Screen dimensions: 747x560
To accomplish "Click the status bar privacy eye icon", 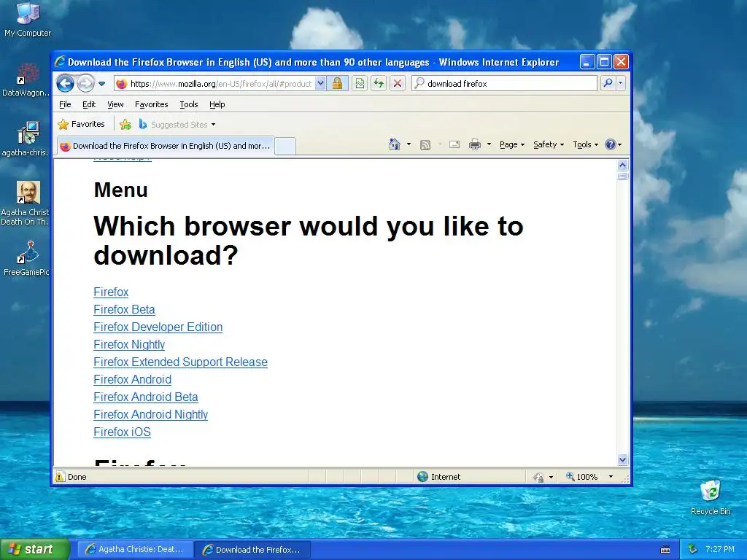I will (538, 477).
